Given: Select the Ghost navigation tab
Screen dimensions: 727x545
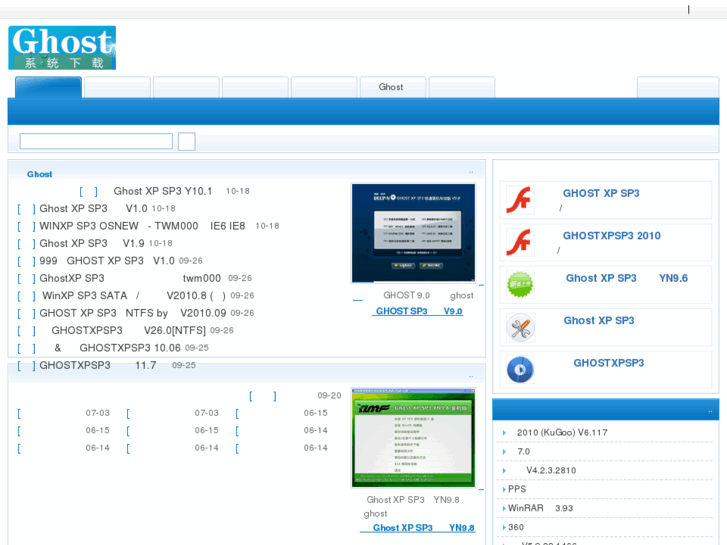Looking at the screenshot, I should tap(392, 87).
